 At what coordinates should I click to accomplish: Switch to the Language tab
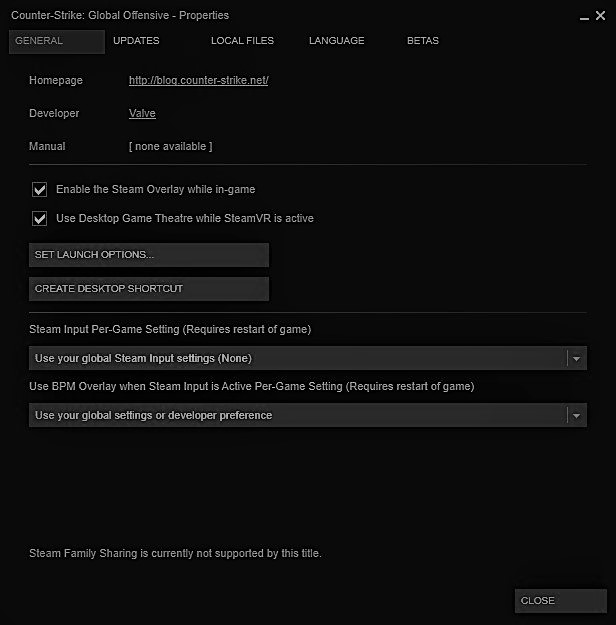[x=337, y=41]
